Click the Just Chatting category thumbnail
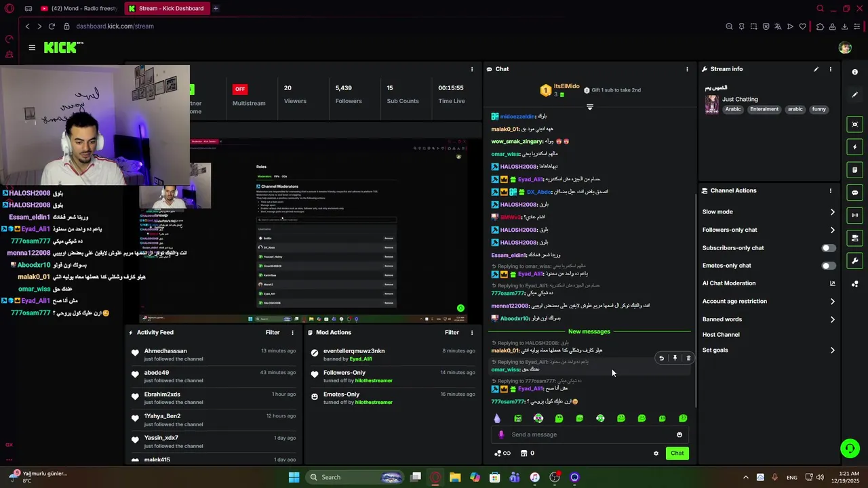The width and height of the screenshot is (868, 488). click(712, 104)
